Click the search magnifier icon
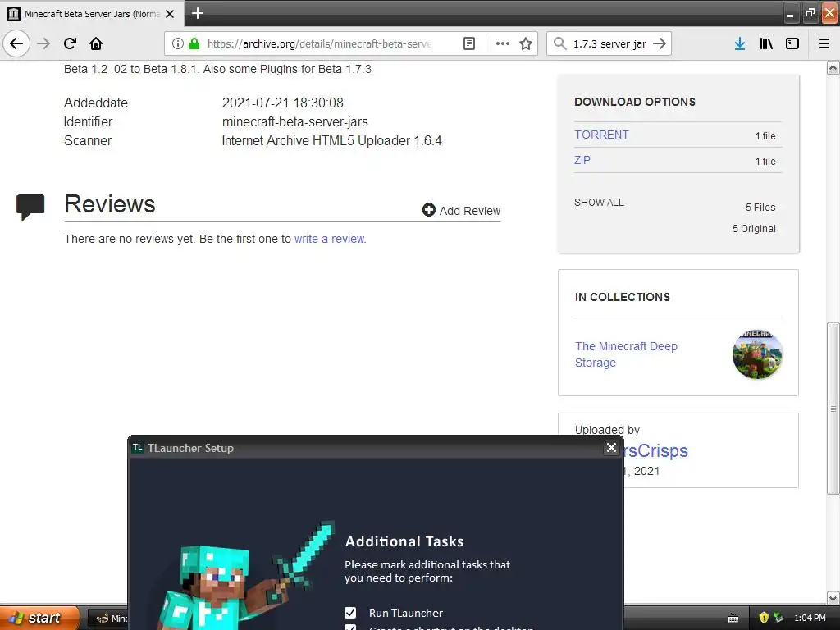 (559, 43)
